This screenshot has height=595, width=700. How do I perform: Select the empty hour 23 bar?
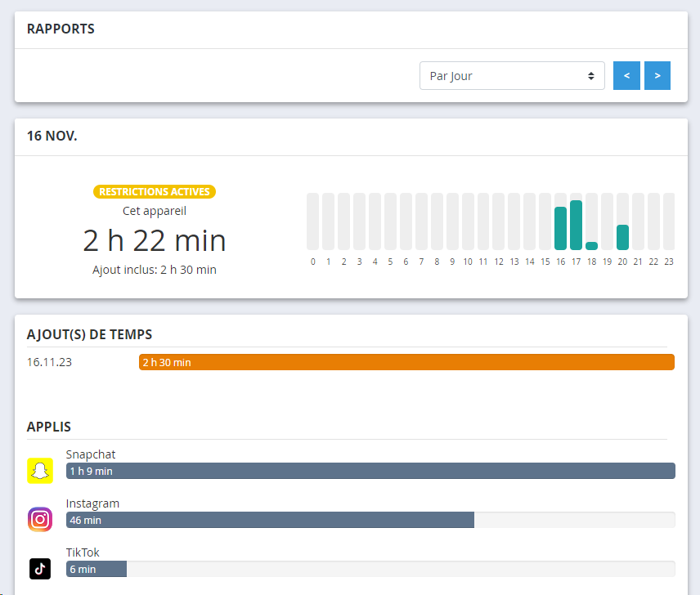click(669, 221)
